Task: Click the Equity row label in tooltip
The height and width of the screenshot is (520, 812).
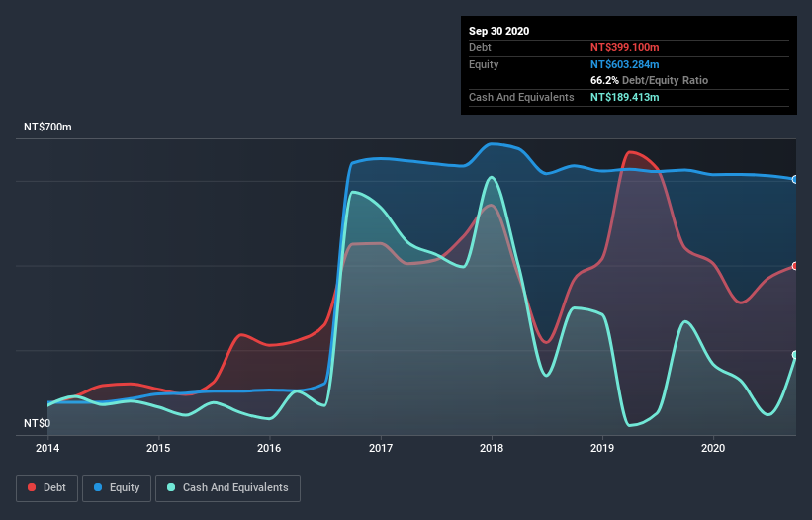Action: pyautogui.click(x=484, y=64)
